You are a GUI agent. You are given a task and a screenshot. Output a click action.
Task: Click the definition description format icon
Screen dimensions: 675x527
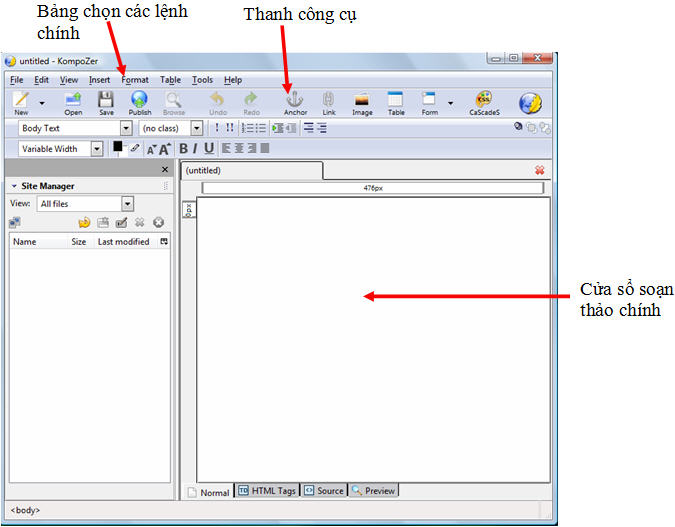tap(322, 128)
